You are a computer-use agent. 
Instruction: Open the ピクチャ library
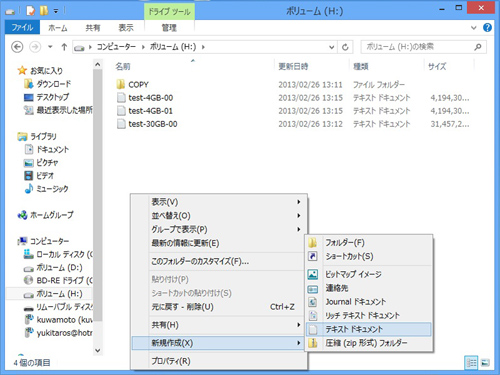(x=47, y=163)
